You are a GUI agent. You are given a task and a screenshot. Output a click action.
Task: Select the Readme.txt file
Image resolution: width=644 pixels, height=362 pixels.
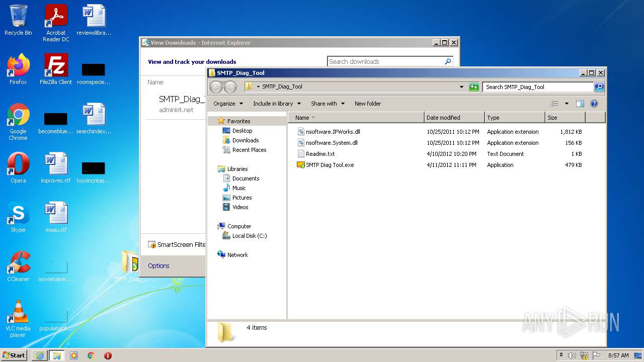(x=320, y=154)
